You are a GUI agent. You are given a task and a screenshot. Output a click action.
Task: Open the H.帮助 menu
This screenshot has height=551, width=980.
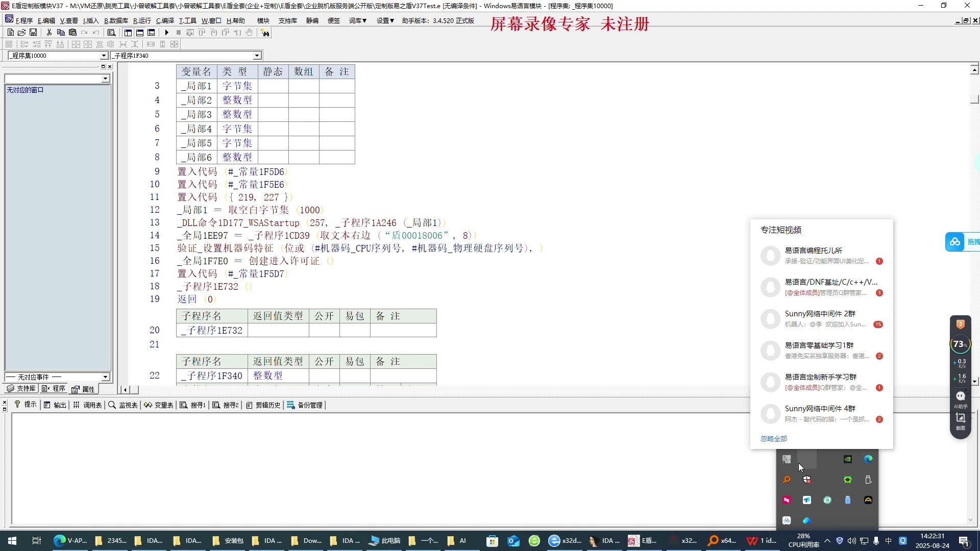point(236,20)
